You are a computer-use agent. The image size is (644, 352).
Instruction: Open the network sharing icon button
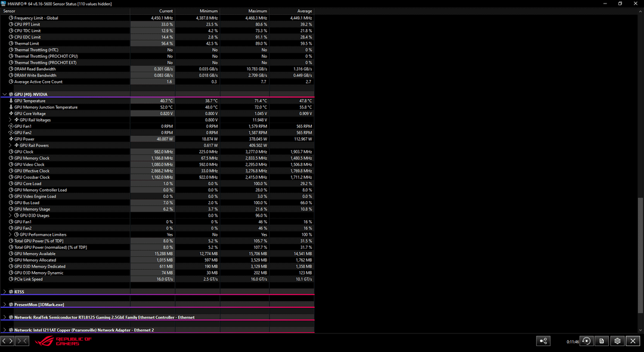click(543, 341)
